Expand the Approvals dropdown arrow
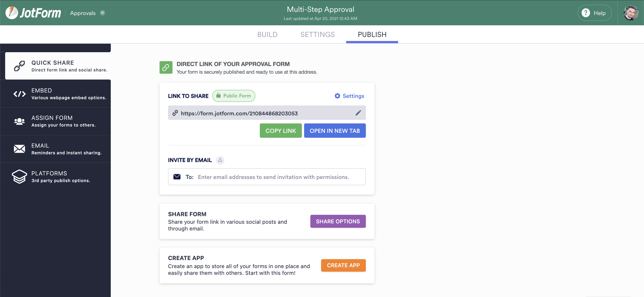 (x=102, y=13)
